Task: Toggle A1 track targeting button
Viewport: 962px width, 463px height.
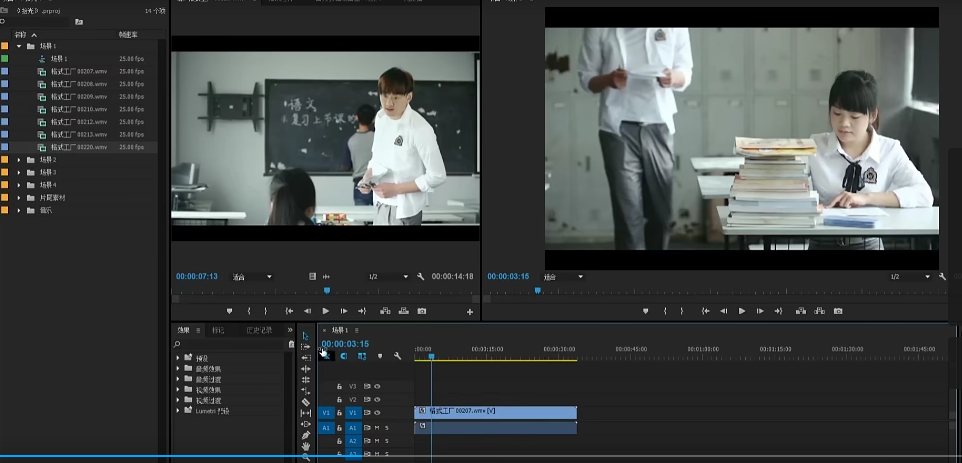Action: click(353, 428)
